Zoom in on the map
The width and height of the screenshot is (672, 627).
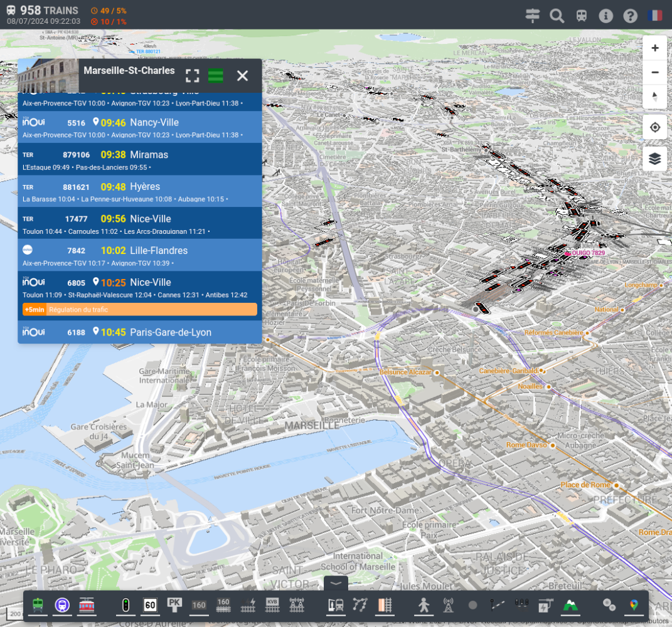coord(655,48)
